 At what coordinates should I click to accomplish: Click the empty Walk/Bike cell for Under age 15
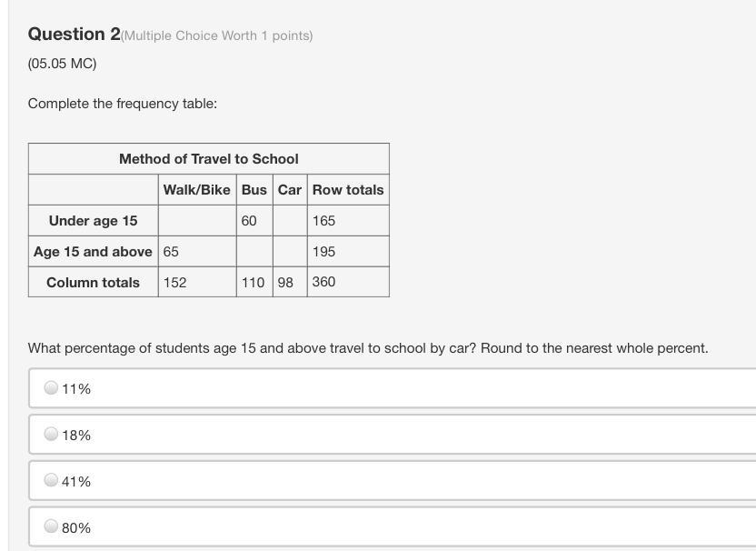[x=196, y=221]
